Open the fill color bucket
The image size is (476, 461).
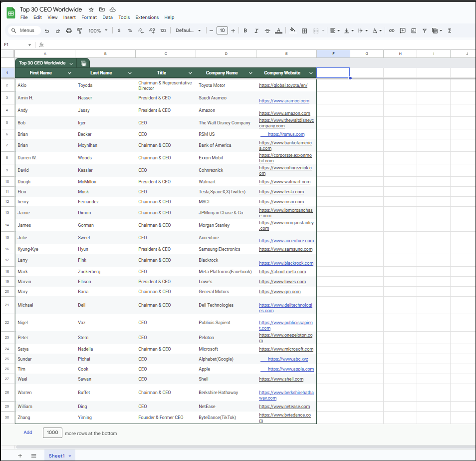click(x=293, y=30)
